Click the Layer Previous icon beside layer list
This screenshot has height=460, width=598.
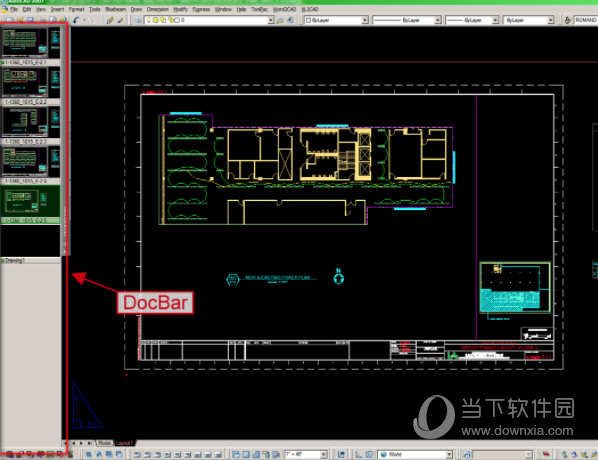(291, 20)
